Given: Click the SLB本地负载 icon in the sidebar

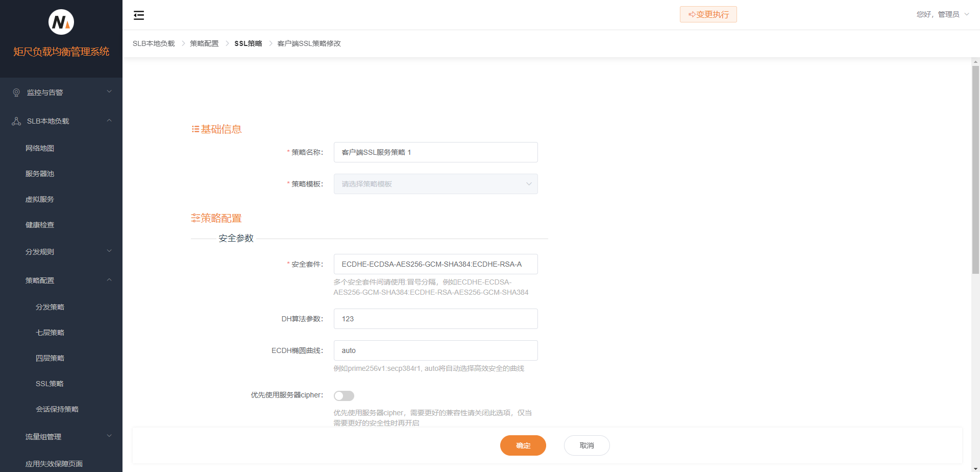Looking at the screenshot, I should tap(15, 121).
